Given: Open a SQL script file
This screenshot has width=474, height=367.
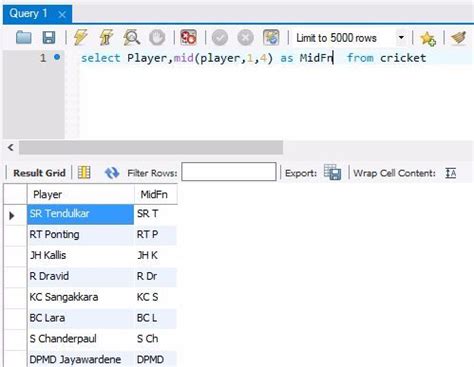Looking at the screenshot, I should pyautogui.click(x=24, y=38).
